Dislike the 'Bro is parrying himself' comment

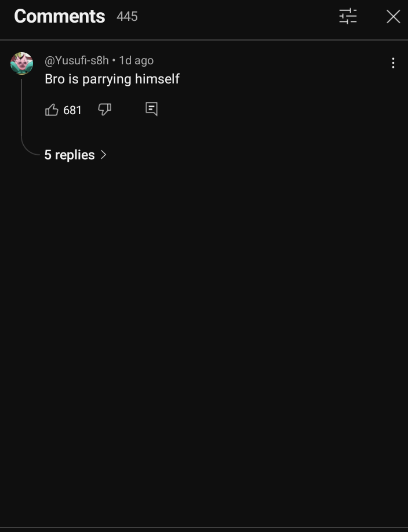click(x=104, y=110)
